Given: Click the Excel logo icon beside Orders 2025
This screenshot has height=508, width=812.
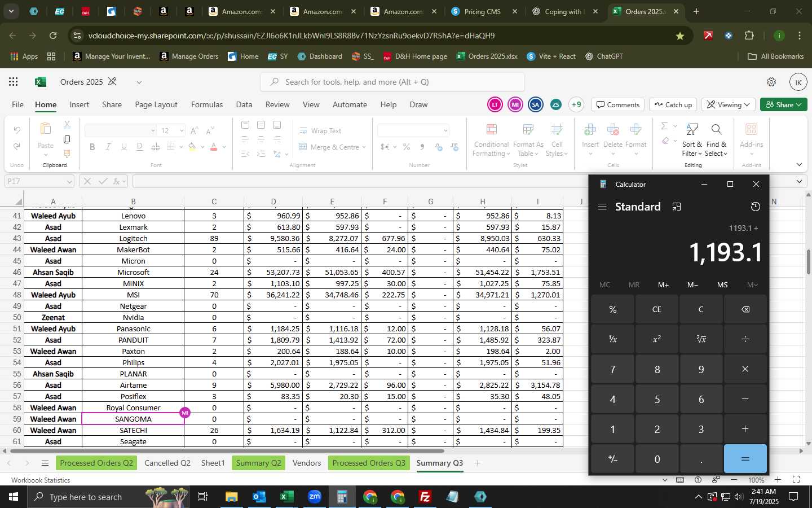Looking at the screenshot, I should (41, 82).
